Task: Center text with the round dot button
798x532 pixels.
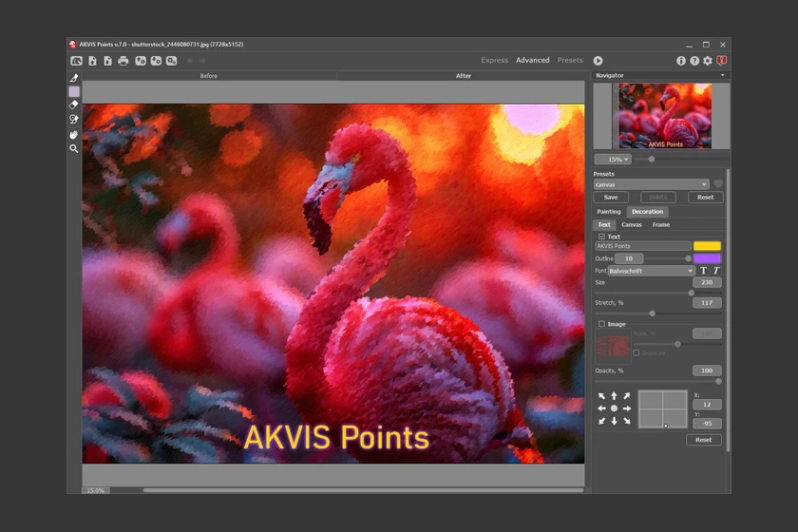Action: (x=615, y=408)
